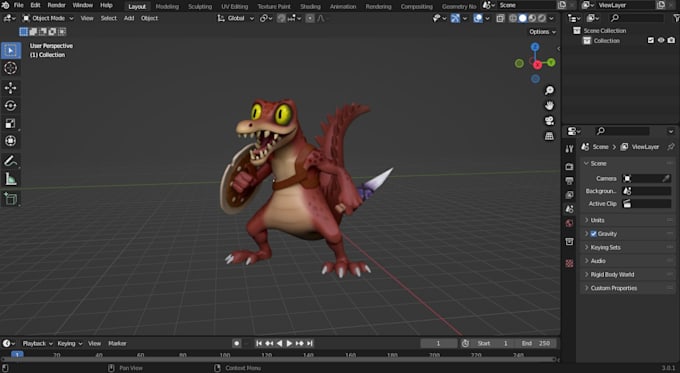Toggle Collection exclude checkbox in outliner
Viewport: 680px width, 373px height.
(651, 40)
